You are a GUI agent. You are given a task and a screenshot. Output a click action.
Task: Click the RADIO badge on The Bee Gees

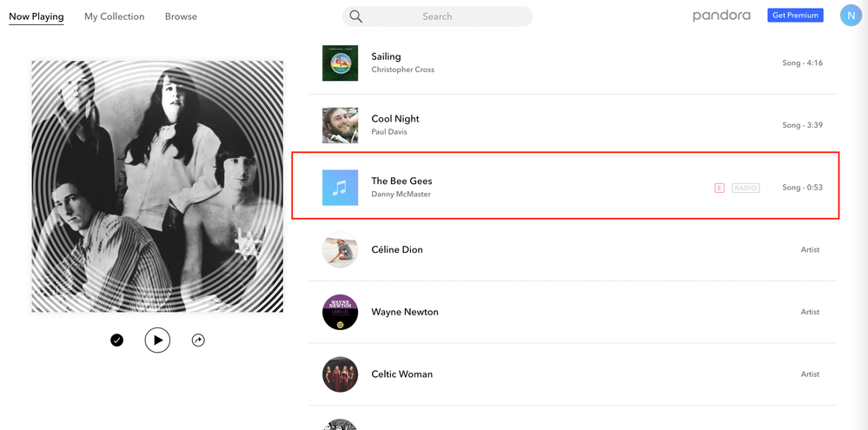tap(745, 188)
